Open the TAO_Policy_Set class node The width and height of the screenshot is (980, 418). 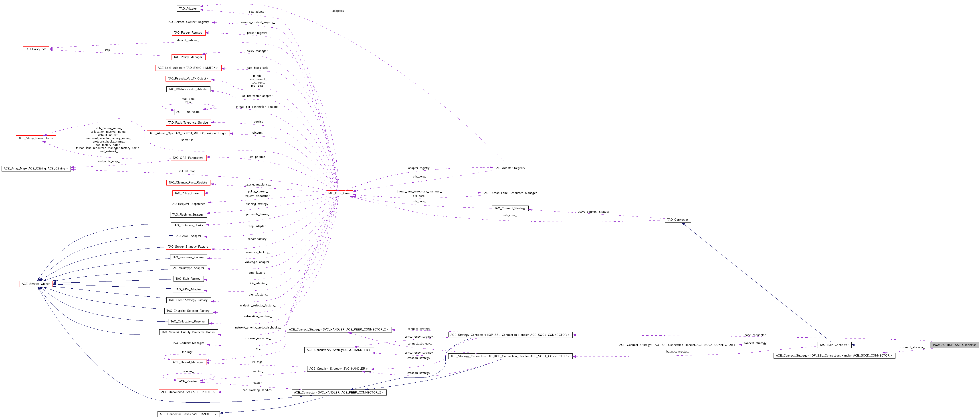coord(36,49)
